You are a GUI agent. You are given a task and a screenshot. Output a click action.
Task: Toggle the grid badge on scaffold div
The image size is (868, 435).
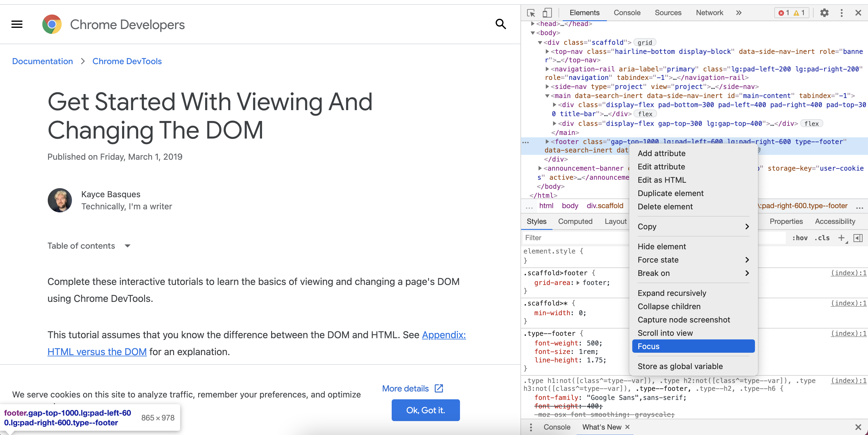pyautogui.click(x=644, y=42)
